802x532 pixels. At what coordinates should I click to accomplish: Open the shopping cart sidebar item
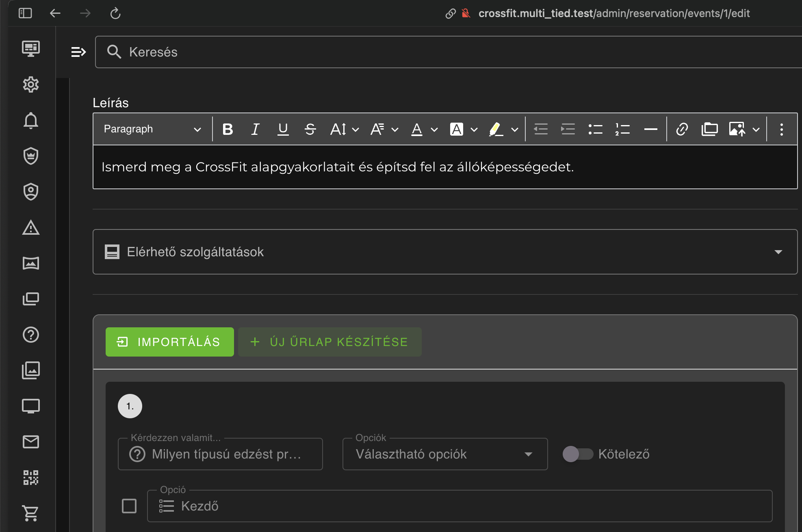click(31, 513)
